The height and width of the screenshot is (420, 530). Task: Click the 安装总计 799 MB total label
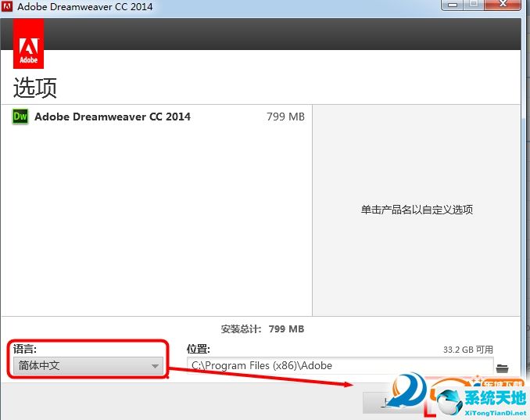(263, 329)
